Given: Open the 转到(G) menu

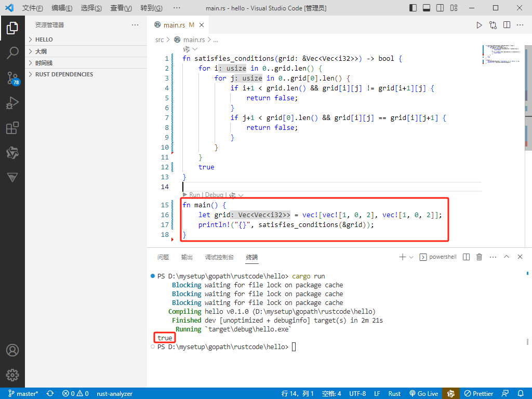Looking at the screenshot, I should (151, 8).
